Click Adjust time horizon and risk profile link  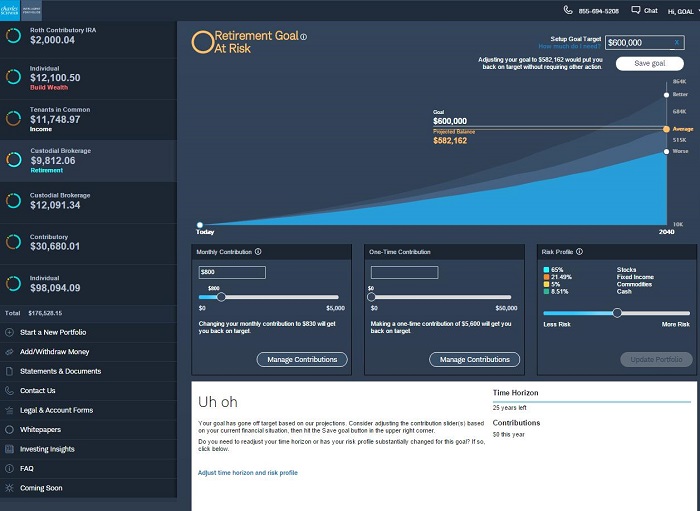click(x=247, y=472)
